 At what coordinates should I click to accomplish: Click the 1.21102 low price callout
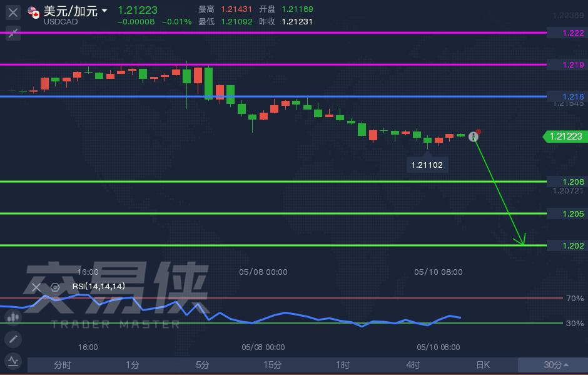pyautogui.click(x=427, y=165)
